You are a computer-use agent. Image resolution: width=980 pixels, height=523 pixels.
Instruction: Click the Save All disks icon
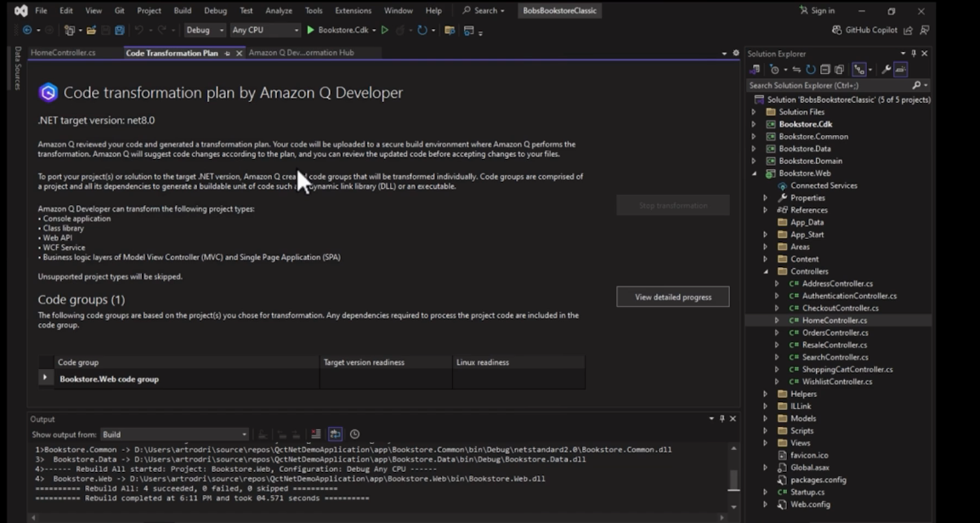[119, 30]
